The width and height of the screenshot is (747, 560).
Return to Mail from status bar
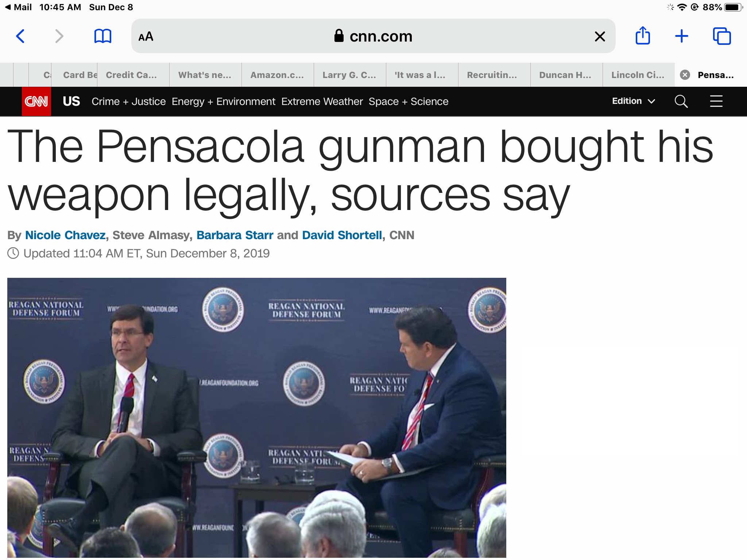(18, 7)
